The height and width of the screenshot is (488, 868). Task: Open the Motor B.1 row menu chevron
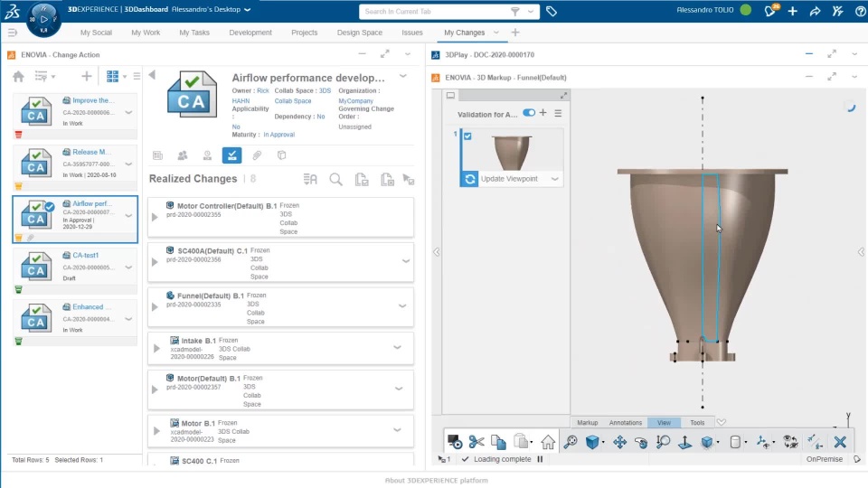tap(398, 430)
